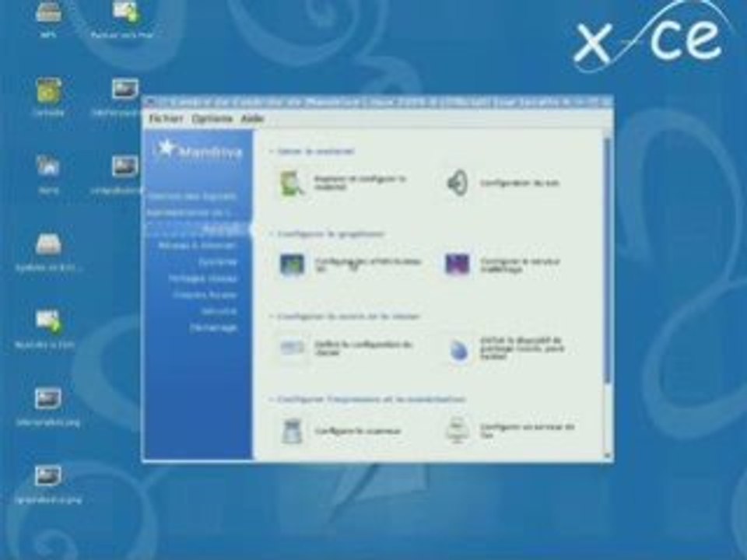Open the Options menu
The width and height of the screenshot is (747, 560).
(212, 118)
